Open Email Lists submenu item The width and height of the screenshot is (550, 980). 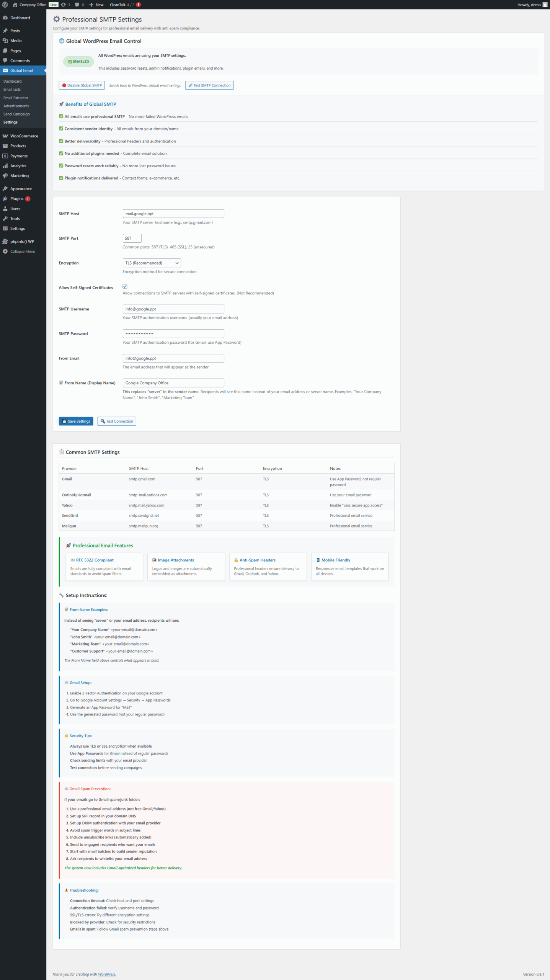[x=12, y=90]
